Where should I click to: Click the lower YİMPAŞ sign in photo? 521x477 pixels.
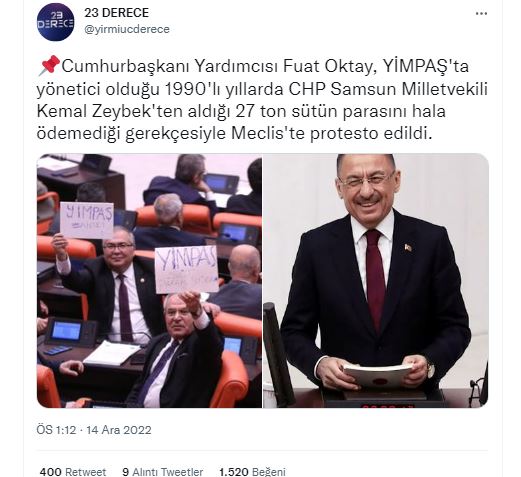(187, 269)
